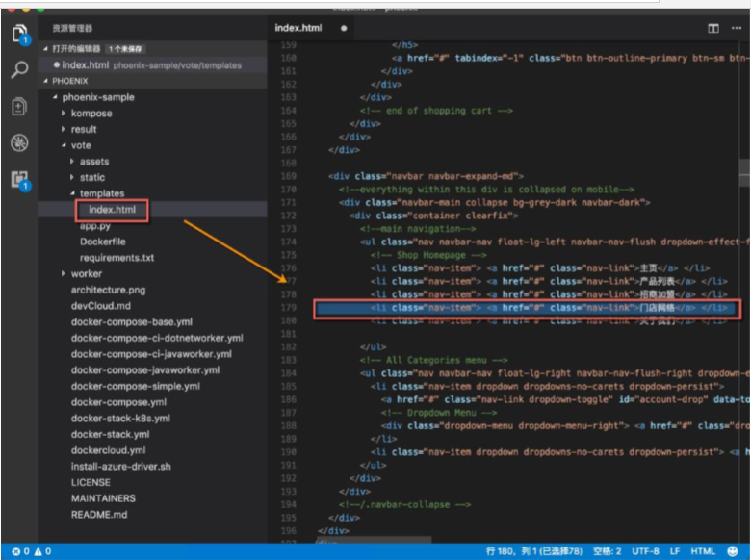Viewport: 751px width, 560px height.
Task: Click the 'end of shopping cart' comment
Action: 436,111
